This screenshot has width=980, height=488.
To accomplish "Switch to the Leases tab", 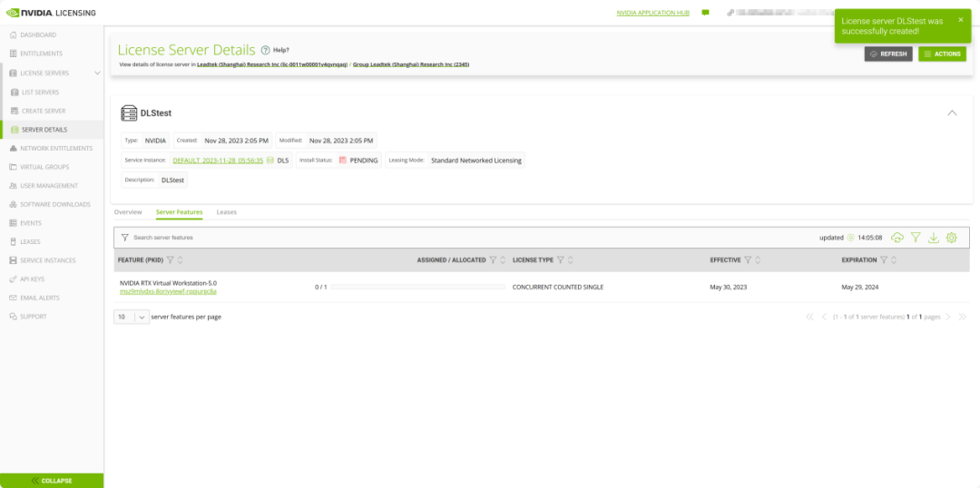I will [227, 212].
